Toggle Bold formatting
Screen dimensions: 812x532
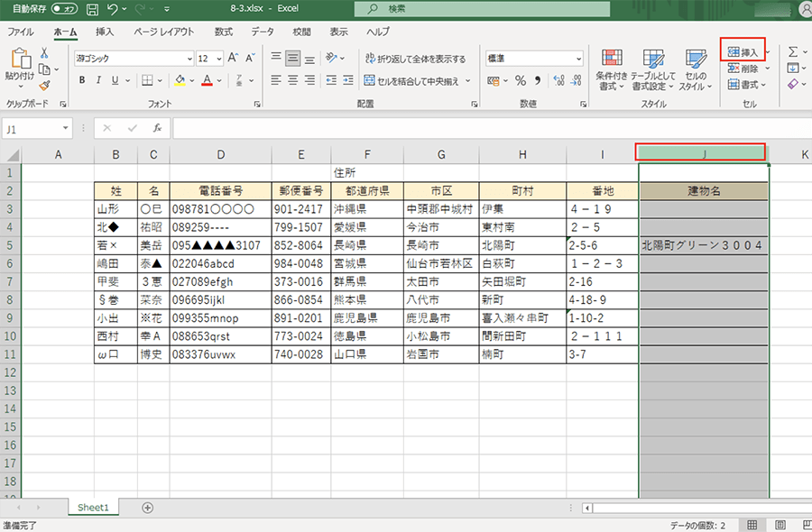coord(82,80)
